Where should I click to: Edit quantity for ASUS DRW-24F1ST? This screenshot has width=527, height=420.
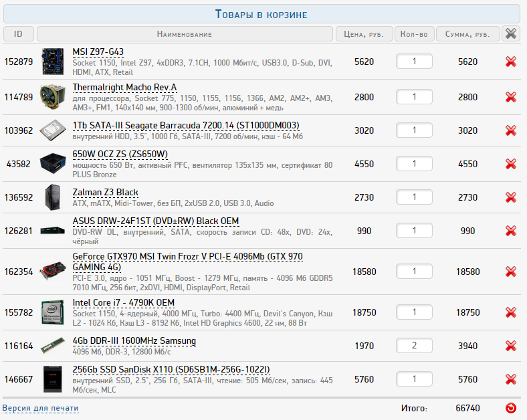tap(414, 231)
